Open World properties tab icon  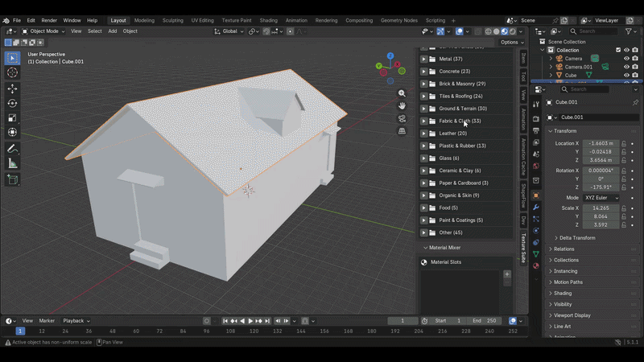point(536,167)
